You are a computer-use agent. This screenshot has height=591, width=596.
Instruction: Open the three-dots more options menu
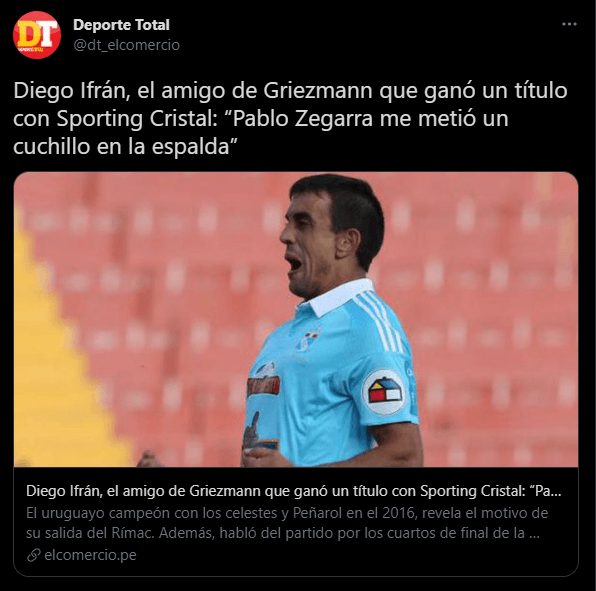click(569, 24)
